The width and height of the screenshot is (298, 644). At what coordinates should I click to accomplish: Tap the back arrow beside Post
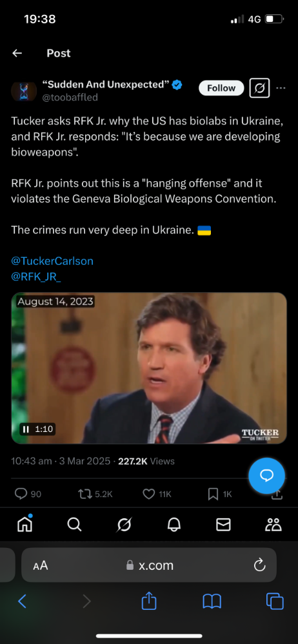(17, 53)
